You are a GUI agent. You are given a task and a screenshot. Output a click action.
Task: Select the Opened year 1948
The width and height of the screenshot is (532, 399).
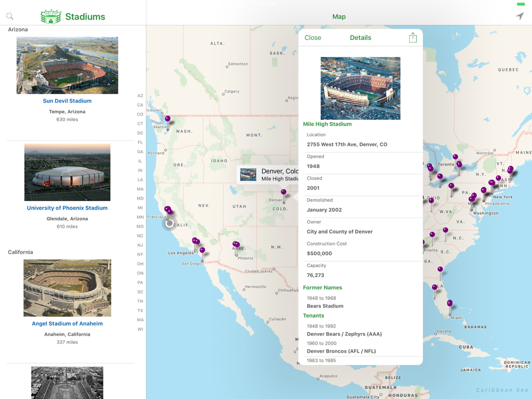coord(313,166)
